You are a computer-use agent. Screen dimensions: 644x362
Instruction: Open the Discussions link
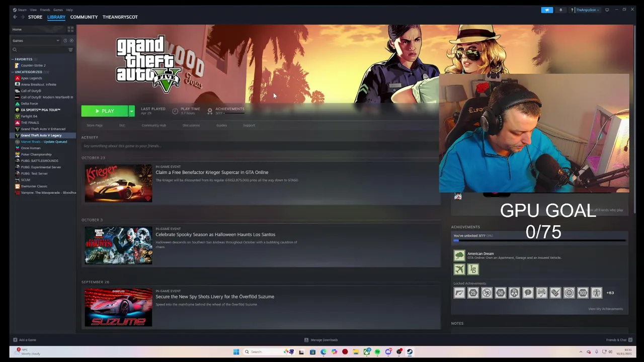[x=191, y=125]
